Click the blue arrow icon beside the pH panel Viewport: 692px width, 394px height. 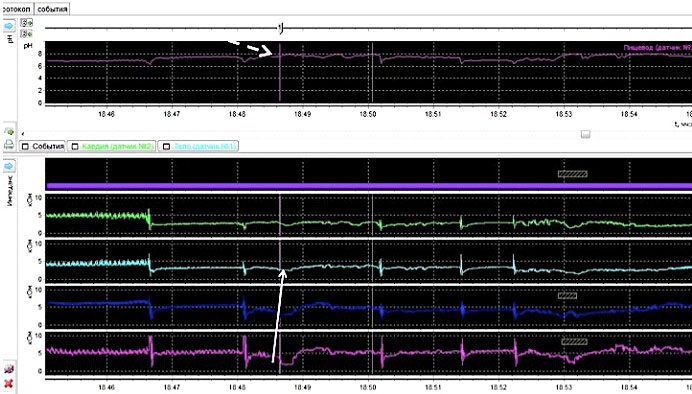[9, 26]
